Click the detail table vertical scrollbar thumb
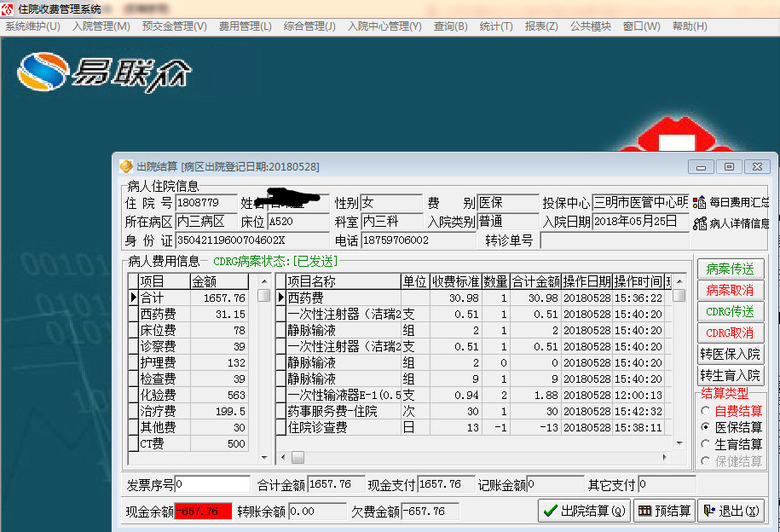The image size is (780, 532). pos(679,295)
